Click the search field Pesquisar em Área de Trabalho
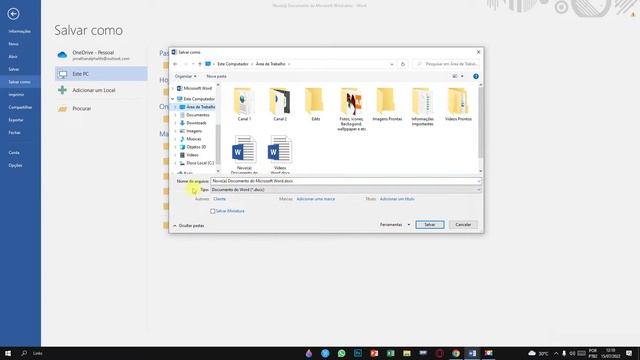 pos(447,64)
